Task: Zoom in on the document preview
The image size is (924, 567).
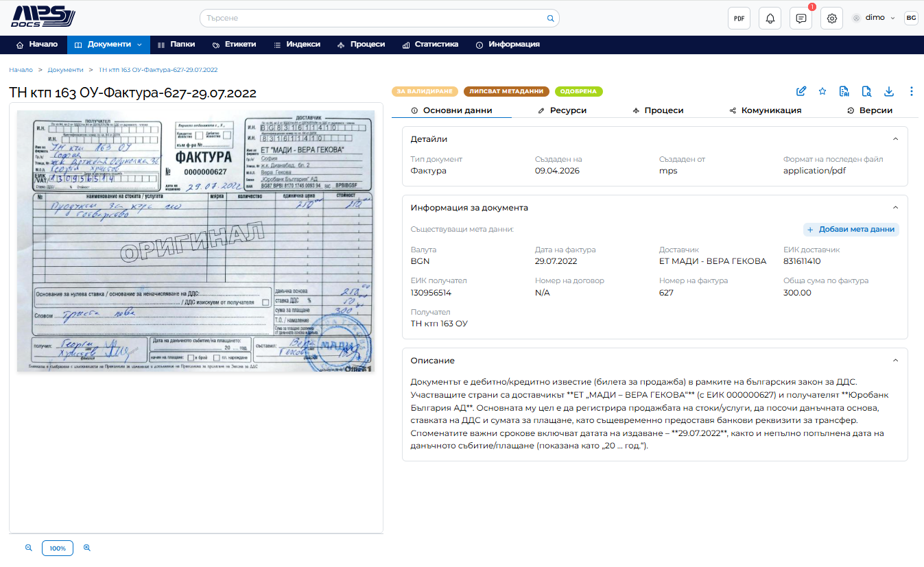Action: tap(87, 548)
